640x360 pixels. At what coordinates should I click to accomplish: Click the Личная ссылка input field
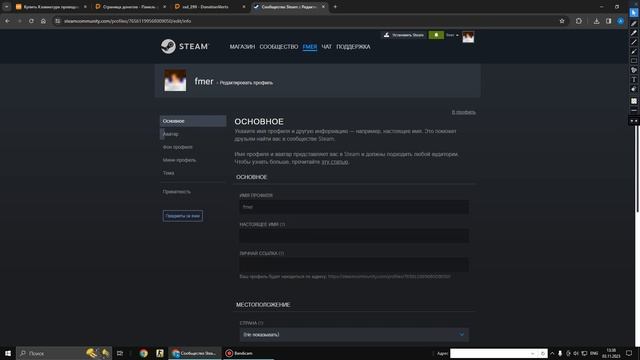(354, 265)
